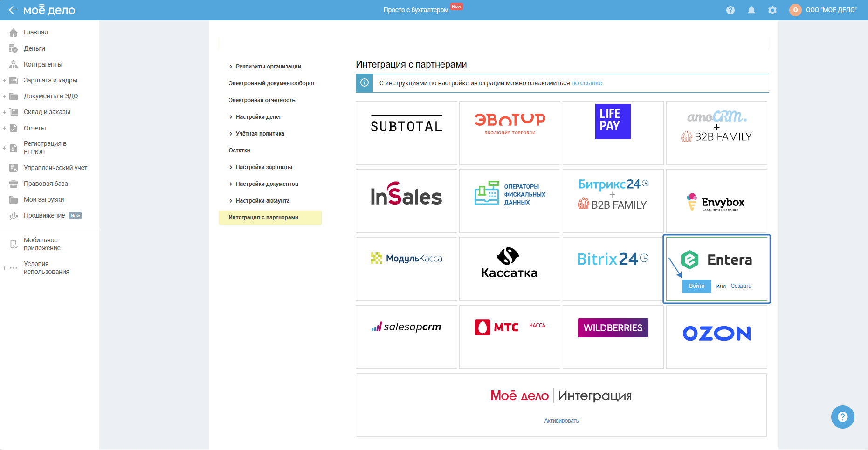Click the Отчеты sidebar icon
Image resolution: width=868 pixels, height=450 pixels.
(14, 128)
